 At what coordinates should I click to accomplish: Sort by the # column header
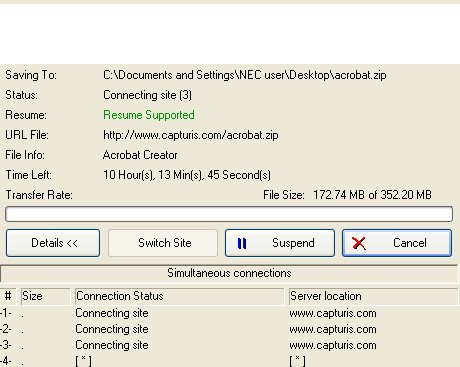pos(8,296)
